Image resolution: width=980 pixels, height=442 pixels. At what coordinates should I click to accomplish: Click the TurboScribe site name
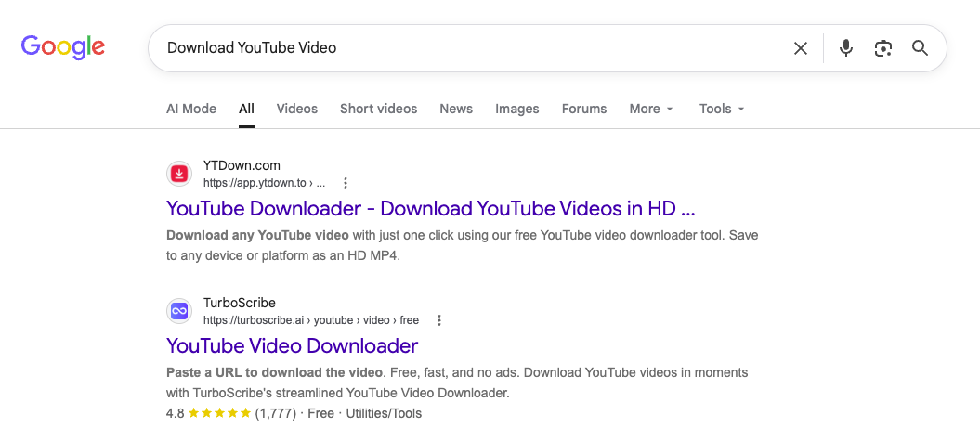click(x=240, y=304)
